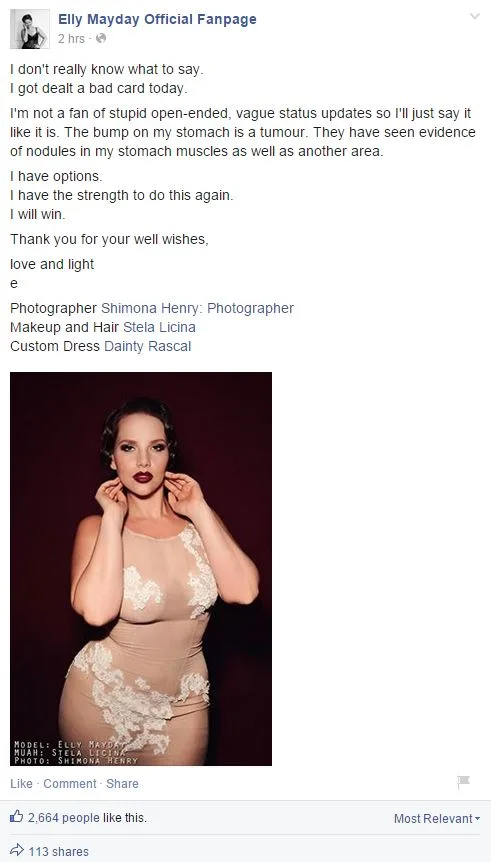View the 2,664 people who liked
The width and height of the screenshot is (491, 862).
(64, 818)
